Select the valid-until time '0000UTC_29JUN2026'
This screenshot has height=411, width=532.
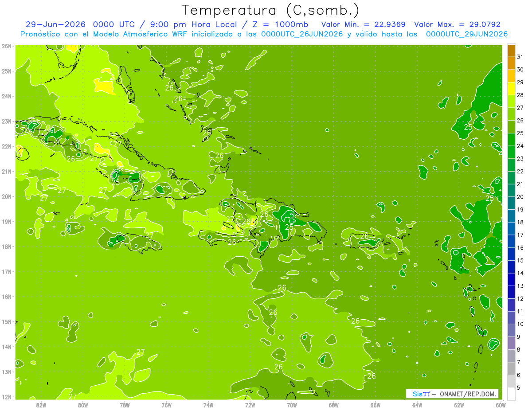pos(467,34)
